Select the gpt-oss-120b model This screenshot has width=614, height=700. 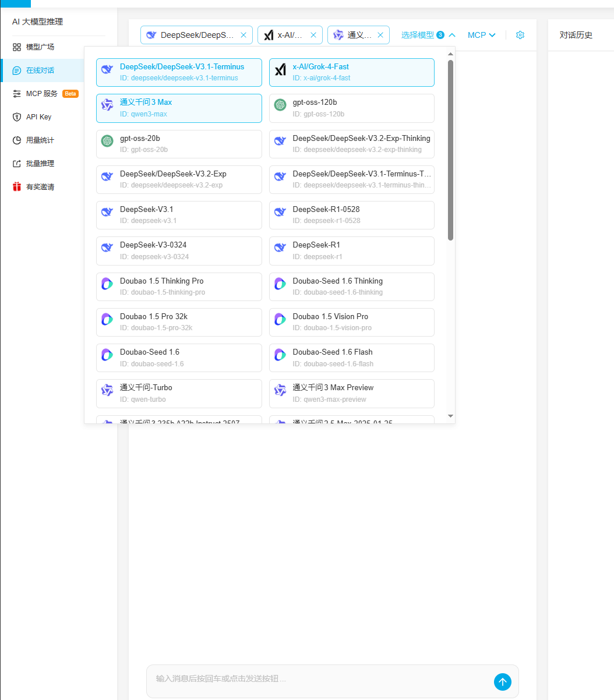tap(352, 108)
